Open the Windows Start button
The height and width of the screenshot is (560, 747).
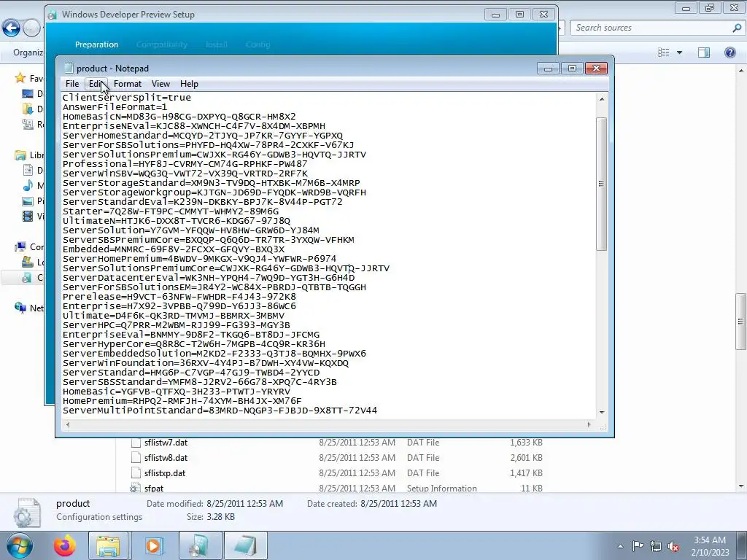click(19, 545)
